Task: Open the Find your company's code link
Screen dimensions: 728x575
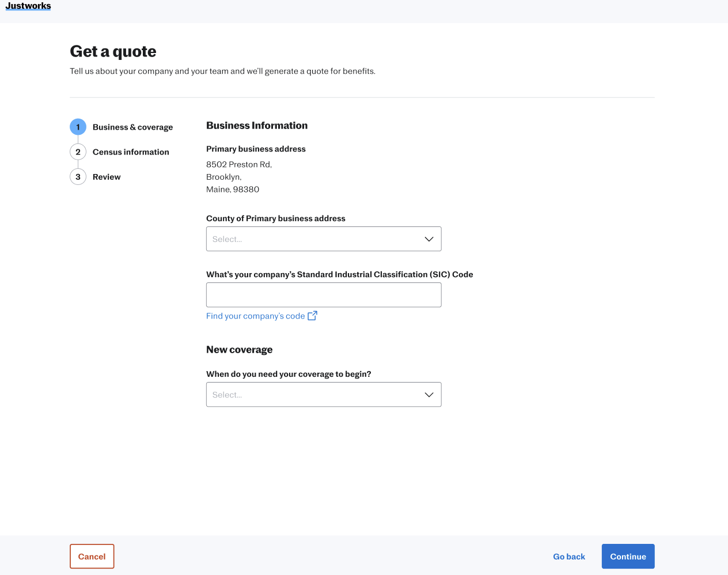Action: [255, 316]
